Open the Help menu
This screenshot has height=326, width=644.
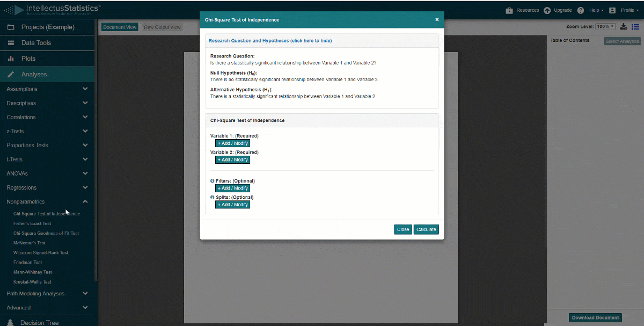tap(596, 10)
